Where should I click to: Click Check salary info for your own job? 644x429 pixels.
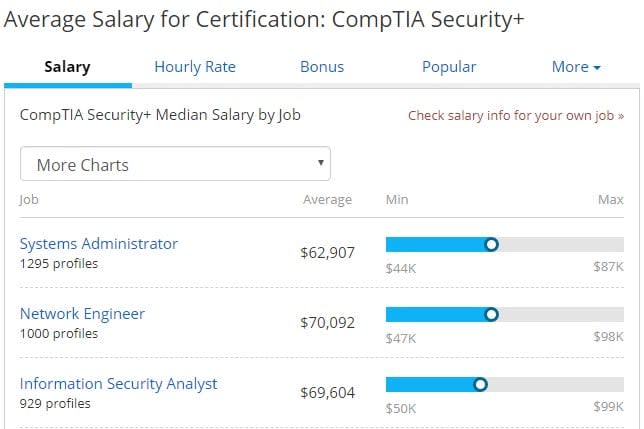tap(516, 115)
